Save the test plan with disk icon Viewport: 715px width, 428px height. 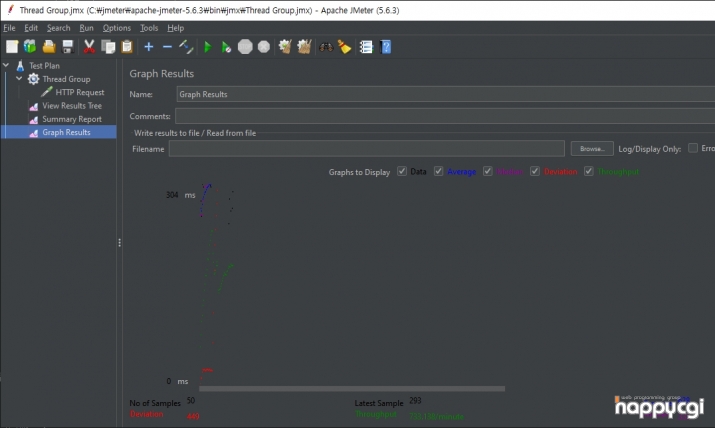click(x=68, y=46)
